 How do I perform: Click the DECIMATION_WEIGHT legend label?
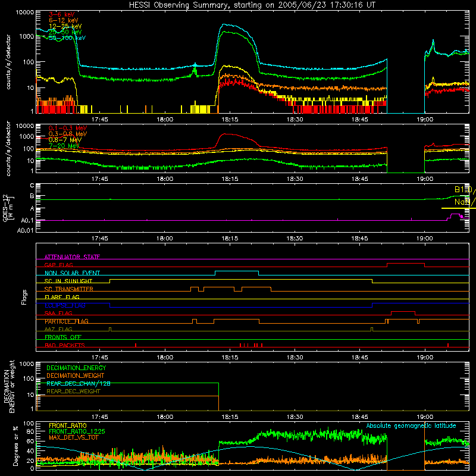coord(76,376)
